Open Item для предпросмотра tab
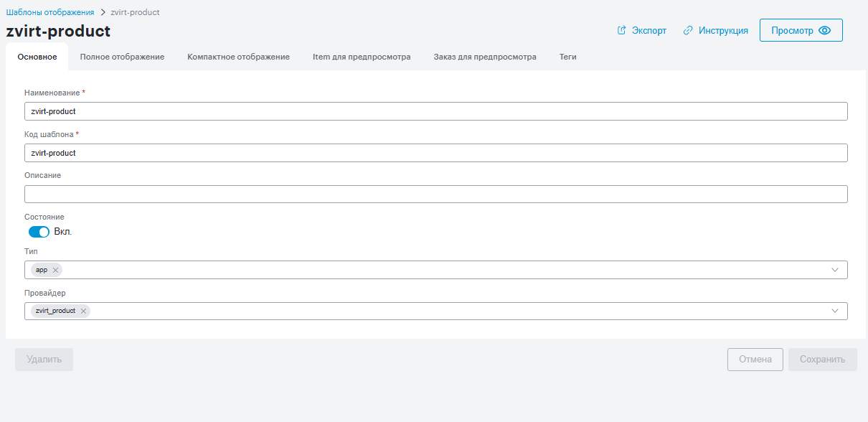The width and height of the screenshot is (868, 422). (362, 57)
